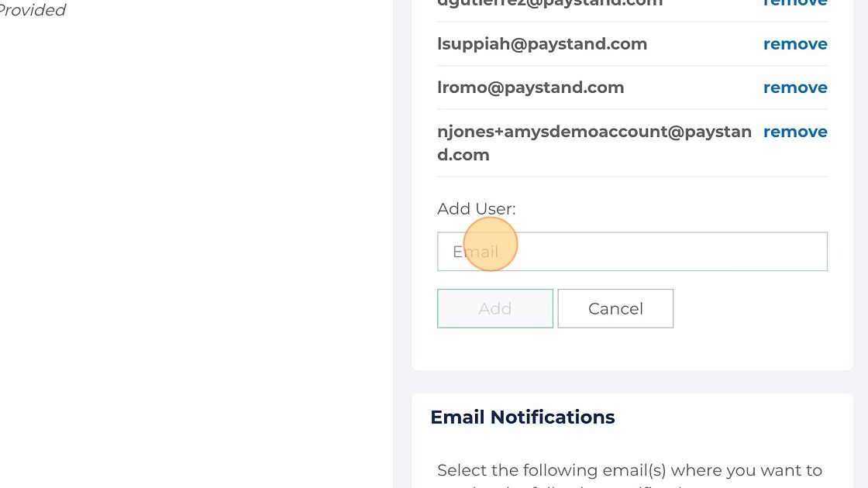Click the Email Notifications heading
The image size is (868, 488).
point(522,417)
